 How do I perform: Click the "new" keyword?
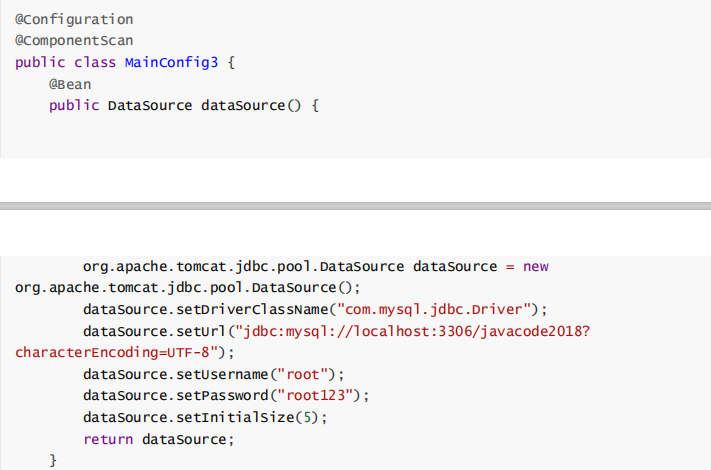pos(536,266)
